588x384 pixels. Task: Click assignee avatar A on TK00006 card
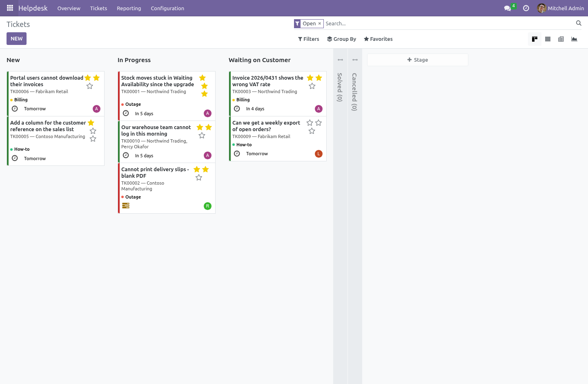tap(96, 109)
